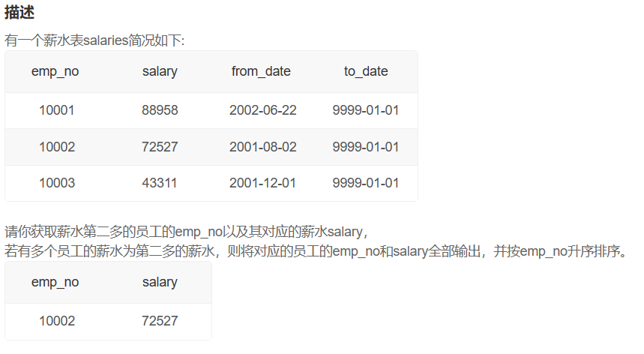Viewport: 644px width, 354px height.
Task: Click emp_no header in the salaries table
Action: coord(55,72)
